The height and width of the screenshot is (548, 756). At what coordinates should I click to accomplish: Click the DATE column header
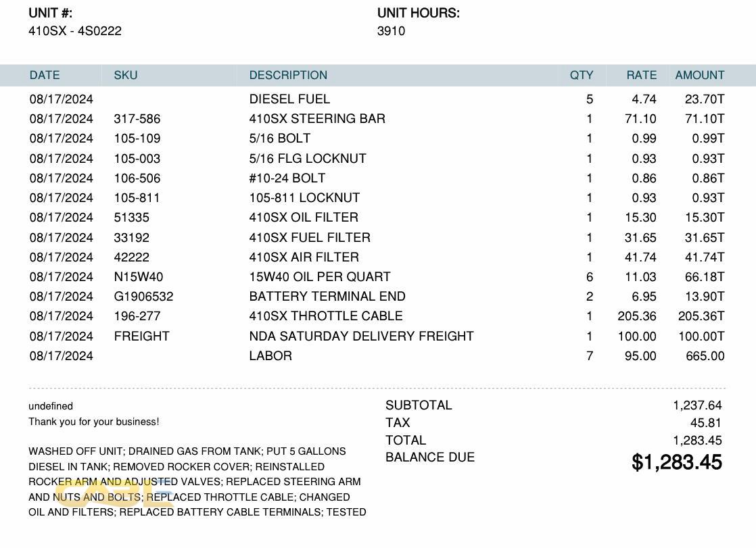tap(45, 75)
